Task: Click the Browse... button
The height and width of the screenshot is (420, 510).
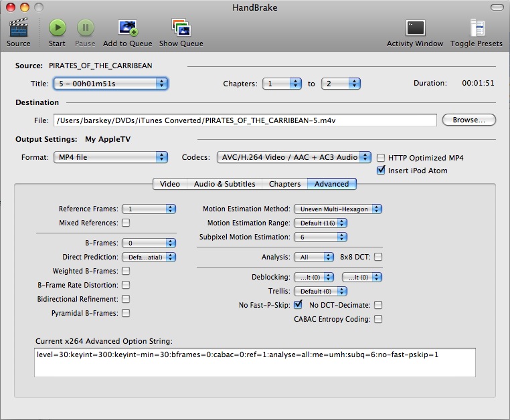Action: [x=469, y=120]
